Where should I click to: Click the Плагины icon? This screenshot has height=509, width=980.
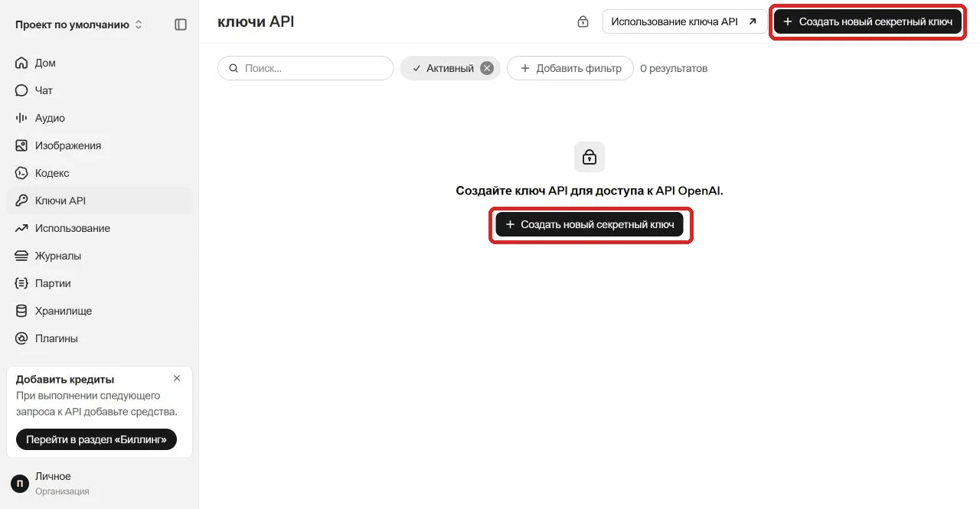(x=21, y=338)
